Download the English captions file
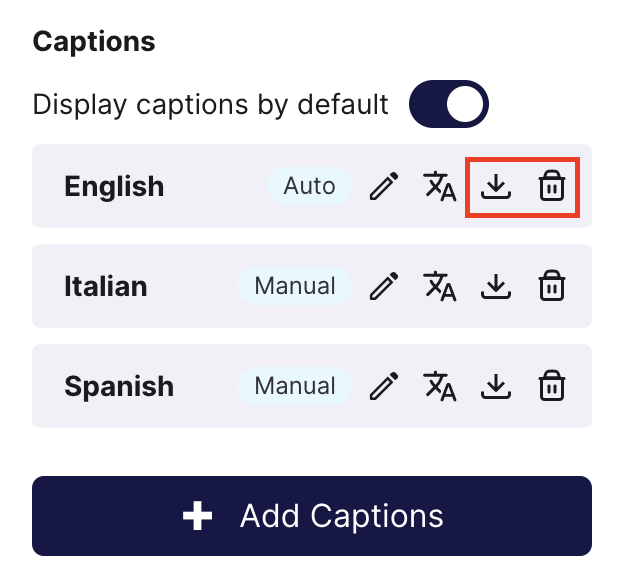Viewport: 620px width, 578px height. [x=496, y=186]
